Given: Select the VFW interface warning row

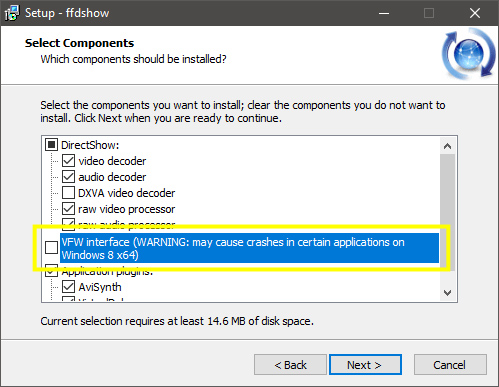Looking at the screenshot, I should point(249,248).
